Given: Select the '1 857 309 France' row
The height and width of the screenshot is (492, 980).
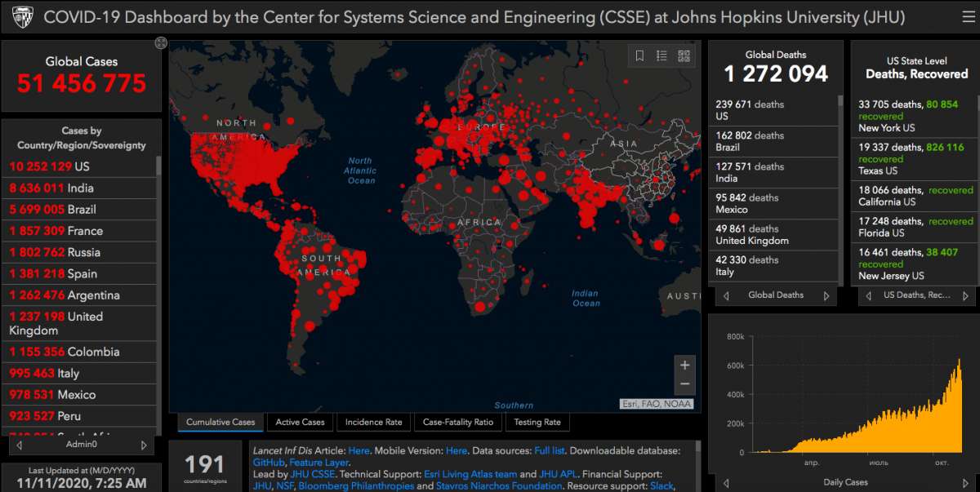Looking at the screenshot, I should click(79, 231).
